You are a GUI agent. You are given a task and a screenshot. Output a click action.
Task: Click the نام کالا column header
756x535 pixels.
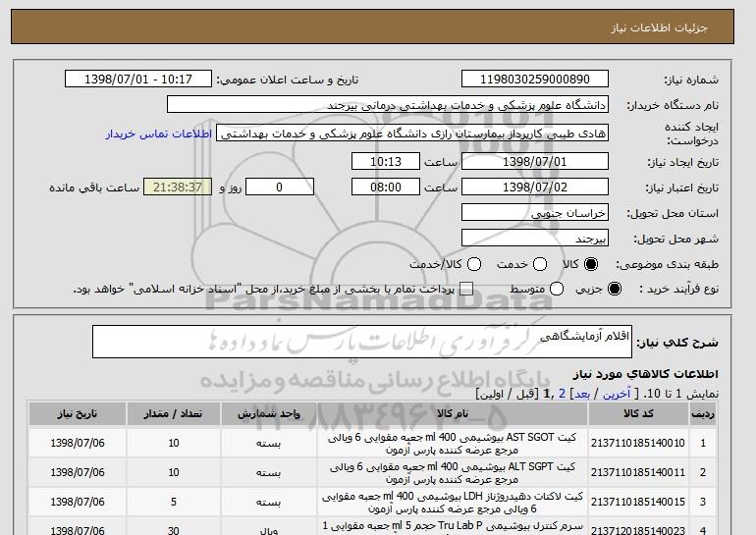[453, 414]
